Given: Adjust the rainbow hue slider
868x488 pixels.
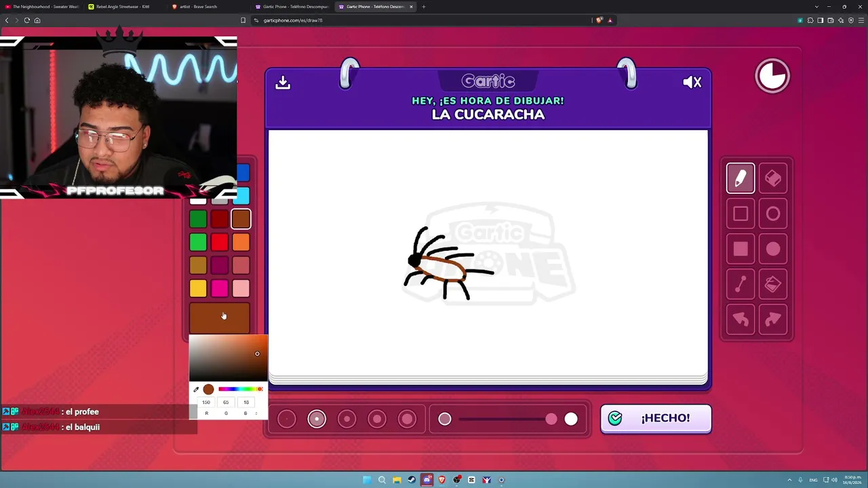Looking at the screenshot, I should 240,389.
